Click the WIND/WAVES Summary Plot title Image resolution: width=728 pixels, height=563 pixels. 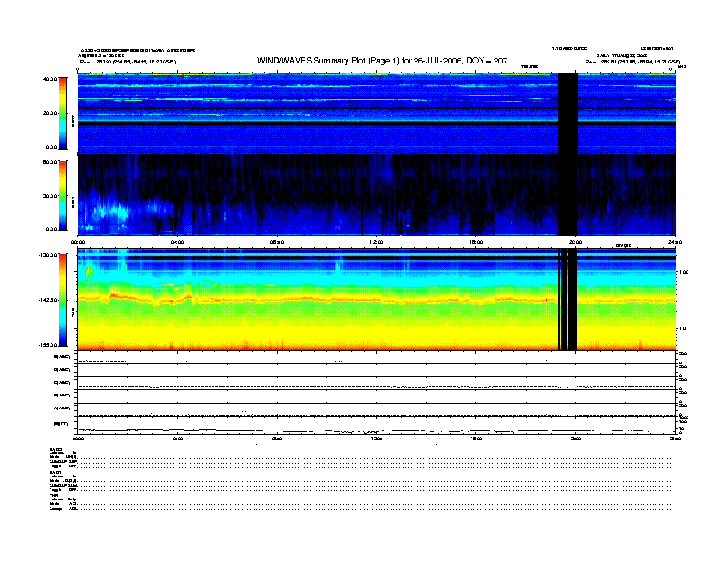(382, 61)
